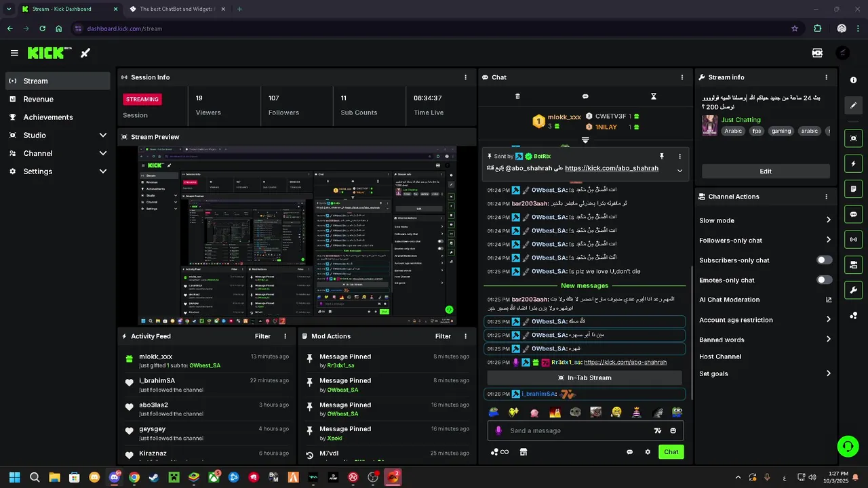
Task: Select Stream in left sidebar
Action: point(58,81)
